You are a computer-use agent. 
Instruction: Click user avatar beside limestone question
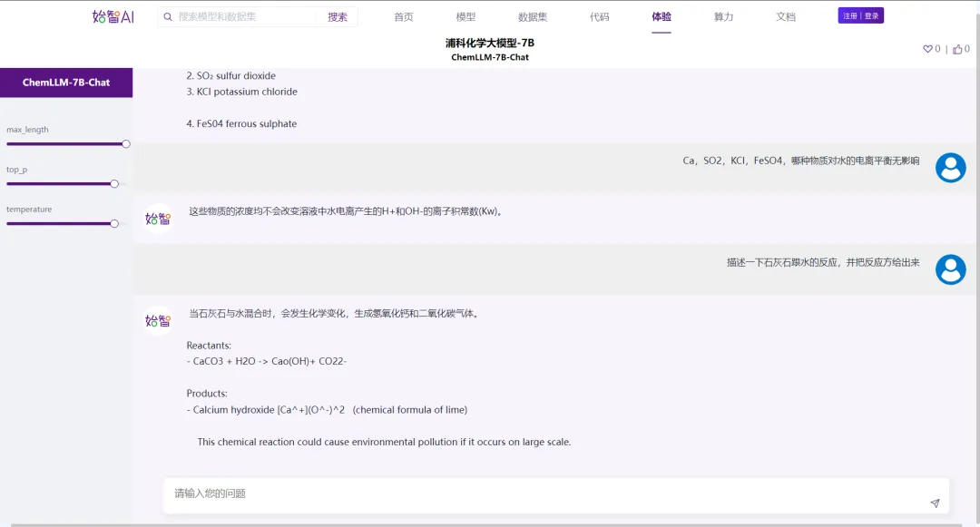point(951,269)
